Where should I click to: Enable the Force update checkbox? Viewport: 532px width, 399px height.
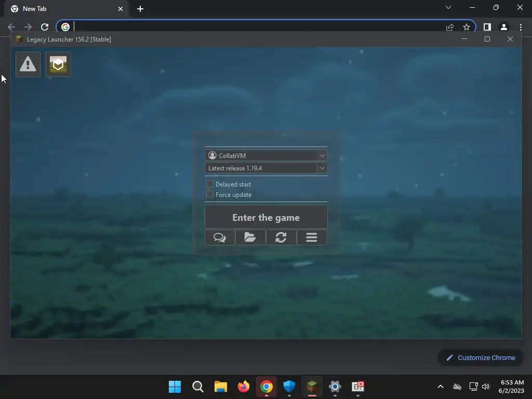pyautogui.click(x=210, y=194)
